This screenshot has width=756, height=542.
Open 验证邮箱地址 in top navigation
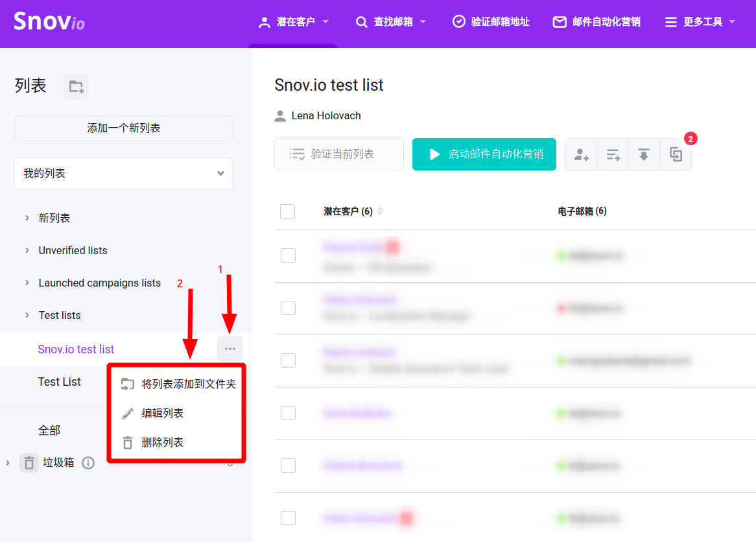(491, 21)
